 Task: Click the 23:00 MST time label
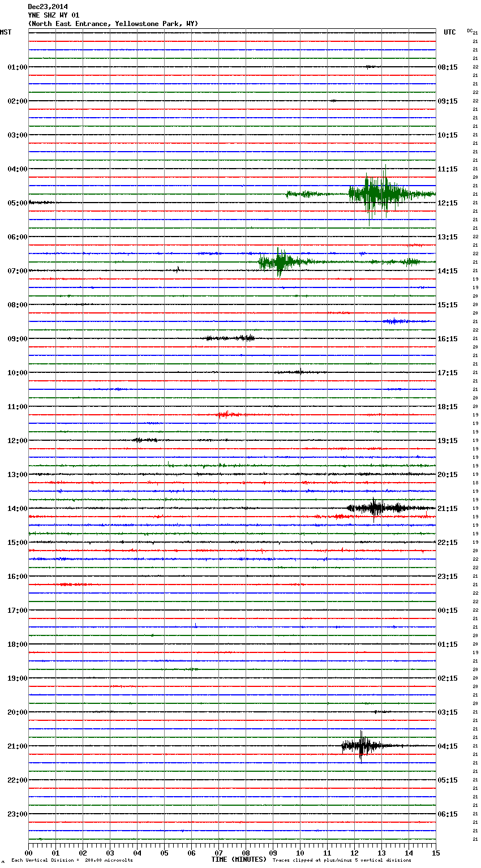pyautogui.click(x=17, y=814)
